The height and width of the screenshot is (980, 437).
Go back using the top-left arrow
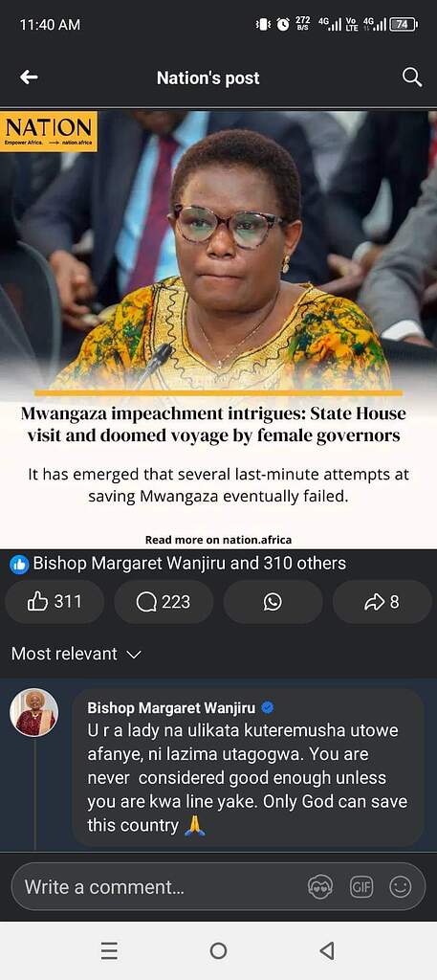coord(29,78)
